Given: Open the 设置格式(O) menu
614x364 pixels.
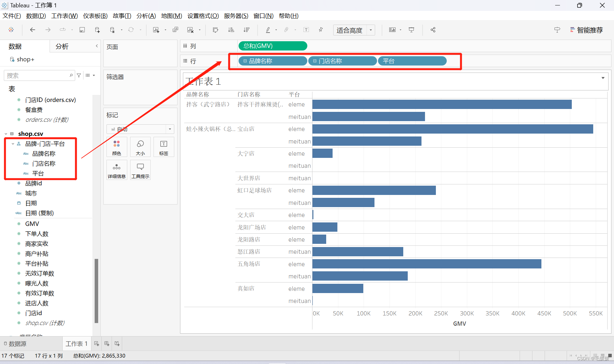Looking at the screenshot, I should coord(203,16).
